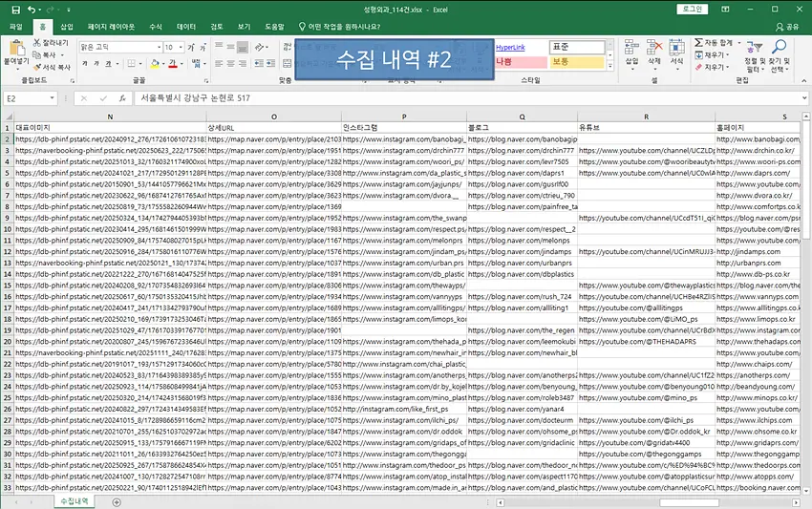Click the Paste (붙여넣기) clipboard icon
Viewport: 812px width, 509px height.
[x=16, y=48]
